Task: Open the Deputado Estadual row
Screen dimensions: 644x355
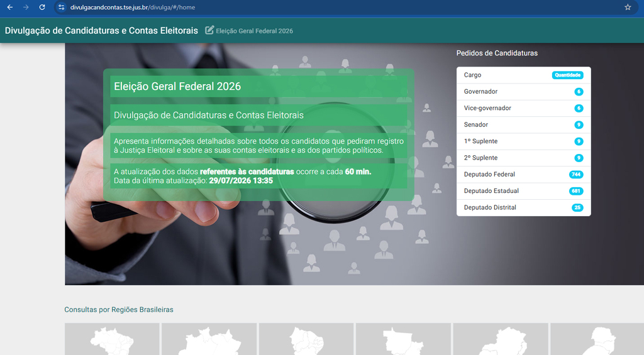Action: 524,191
